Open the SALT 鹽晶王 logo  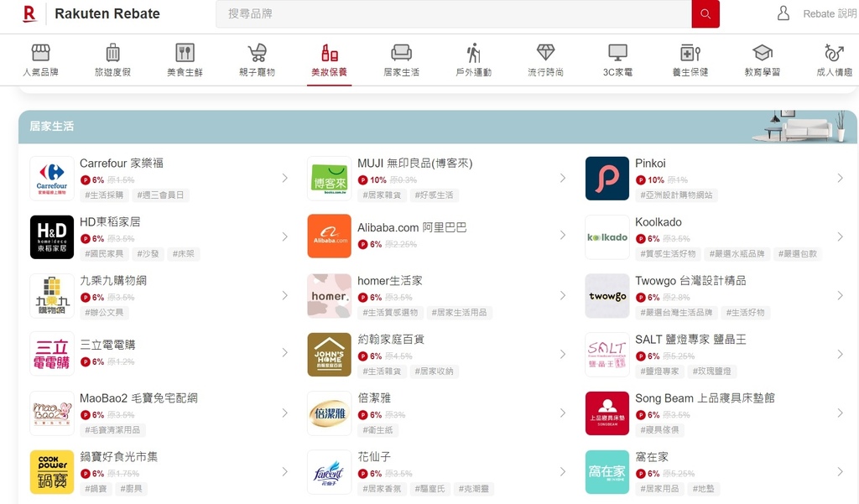(x=607, y=355)
